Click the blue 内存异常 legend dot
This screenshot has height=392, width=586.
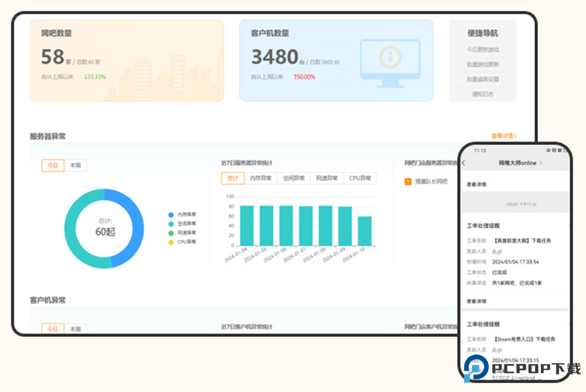pos(171,214)
